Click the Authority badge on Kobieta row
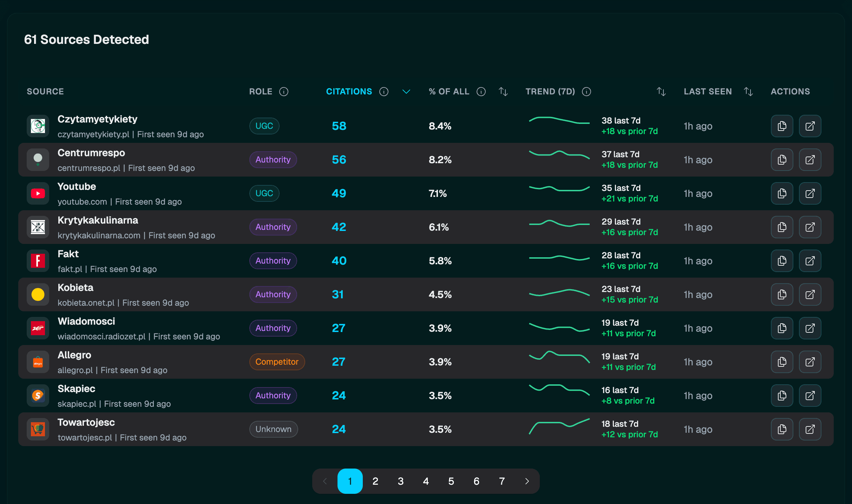 tap(273, 294)
